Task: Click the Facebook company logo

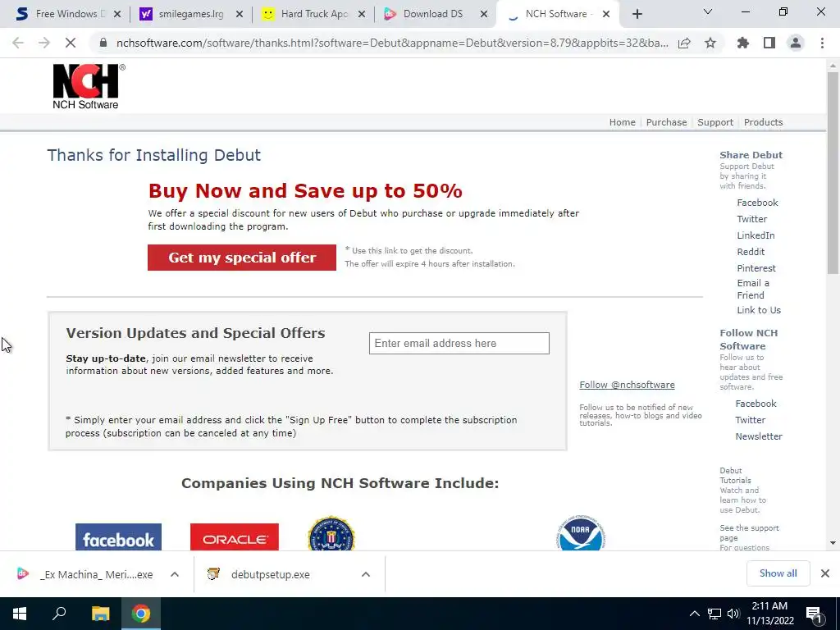Action: [118, 536]
